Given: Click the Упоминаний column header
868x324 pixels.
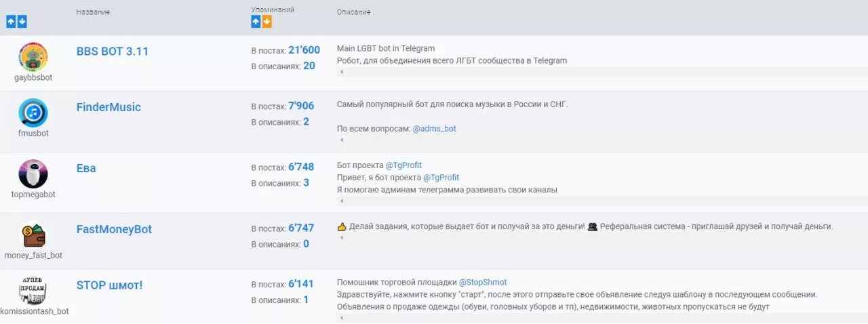Looking at the screenshot, I should pyautogui.click(x=273, y=9).
